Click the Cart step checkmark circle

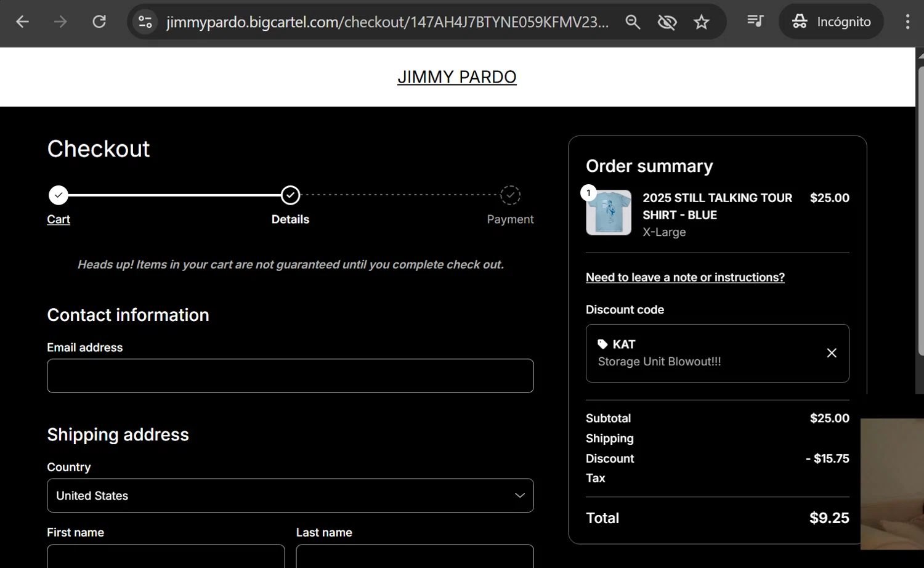click(59, 195)
